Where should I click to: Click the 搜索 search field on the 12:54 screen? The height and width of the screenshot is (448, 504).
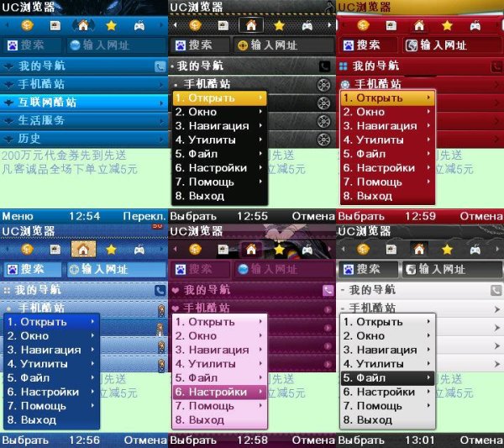click(32, 45)
